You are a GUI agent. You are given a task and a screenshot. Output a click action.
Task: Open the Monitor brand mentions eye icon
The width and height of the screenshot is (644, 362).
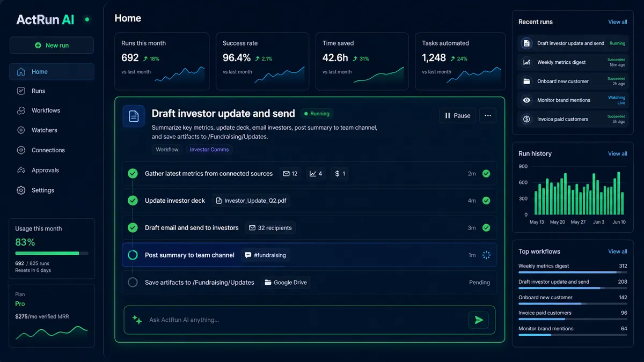(526, 100)
